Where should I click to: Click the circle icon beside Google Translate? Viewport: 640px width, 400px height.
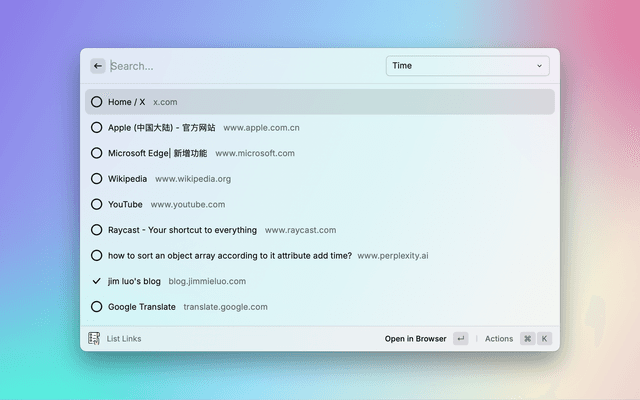click(96, 307)
